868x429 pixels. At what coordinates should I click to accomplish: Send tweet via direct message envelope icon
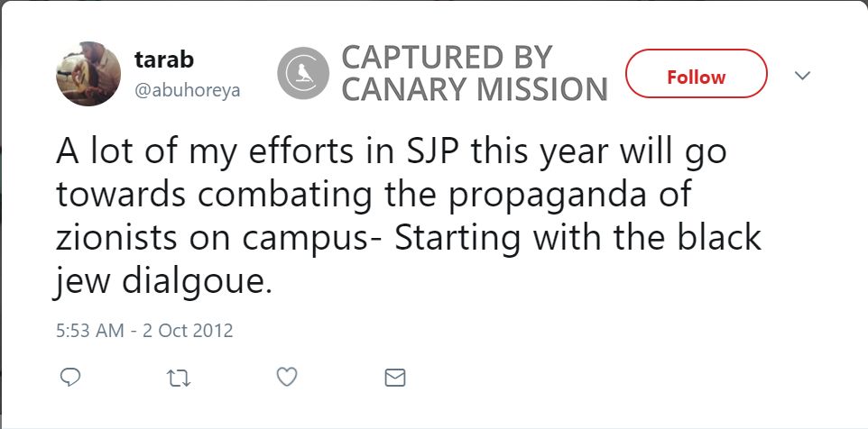pos(394,378)
